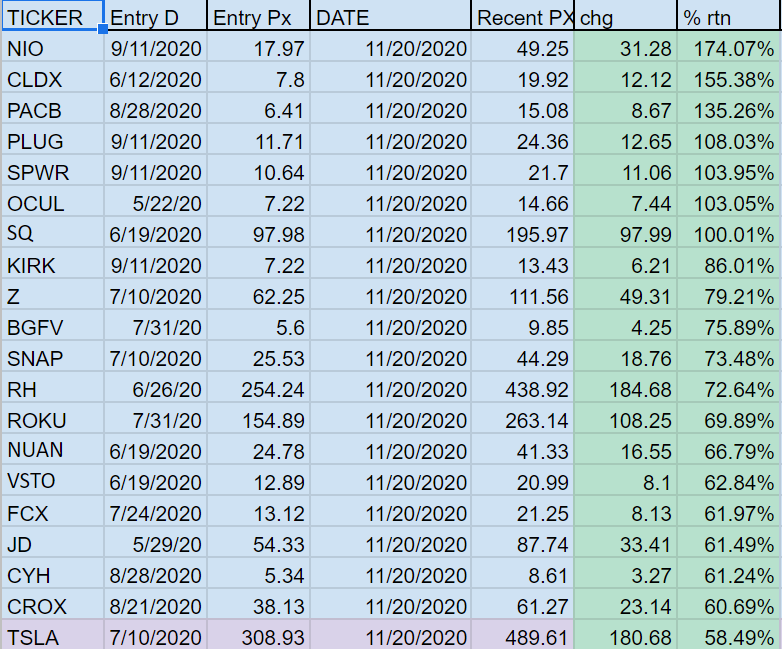This screenshot has height=649, width=782.
Task: Select TSLA return 58.49%
Action: pyautogui.click(x=729, y=635)
